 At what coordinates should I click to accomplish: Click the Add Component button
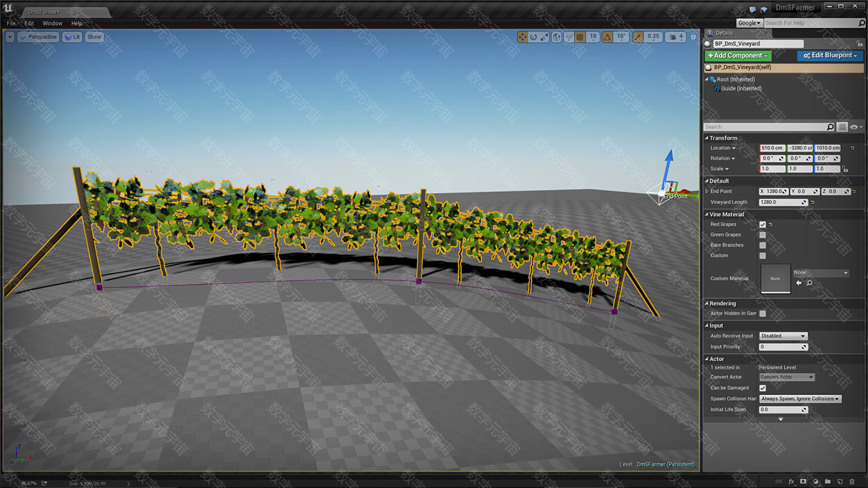[738, 56]
